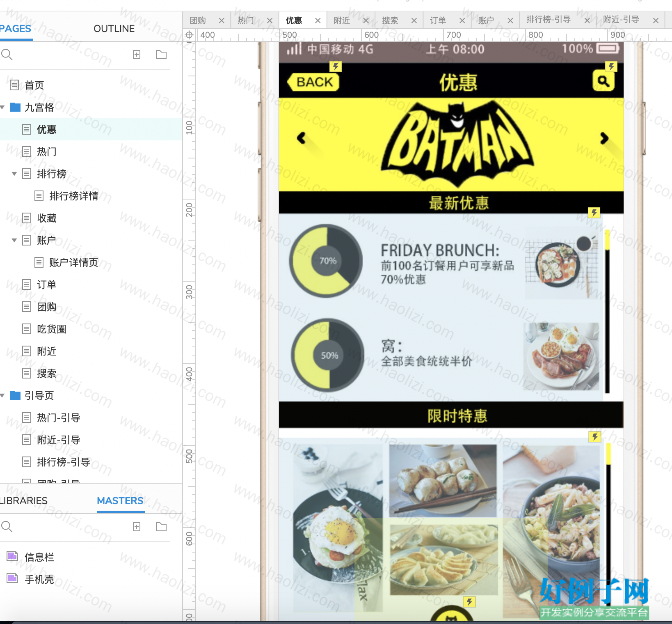This screenshot has height=624, width=672.
Task: Select the 团购 page in tree
Action: (x=47, y=307)
